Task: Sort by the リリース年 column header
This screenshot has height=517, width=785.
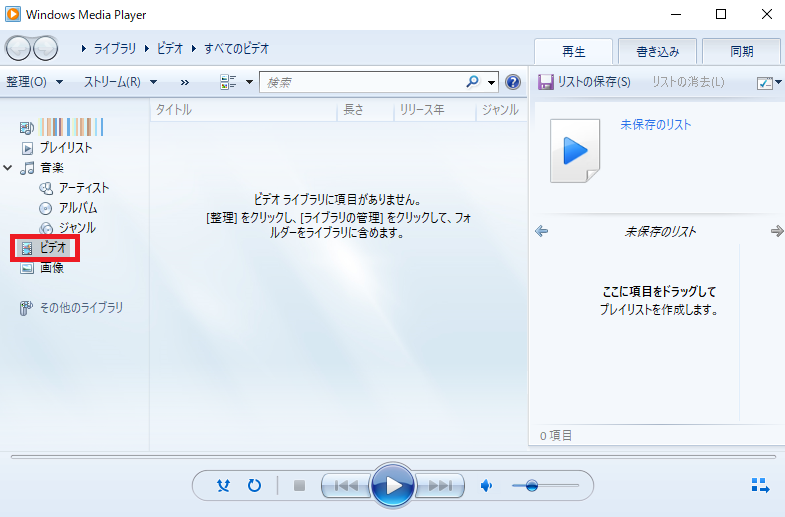Action: (x=434, y=110)
